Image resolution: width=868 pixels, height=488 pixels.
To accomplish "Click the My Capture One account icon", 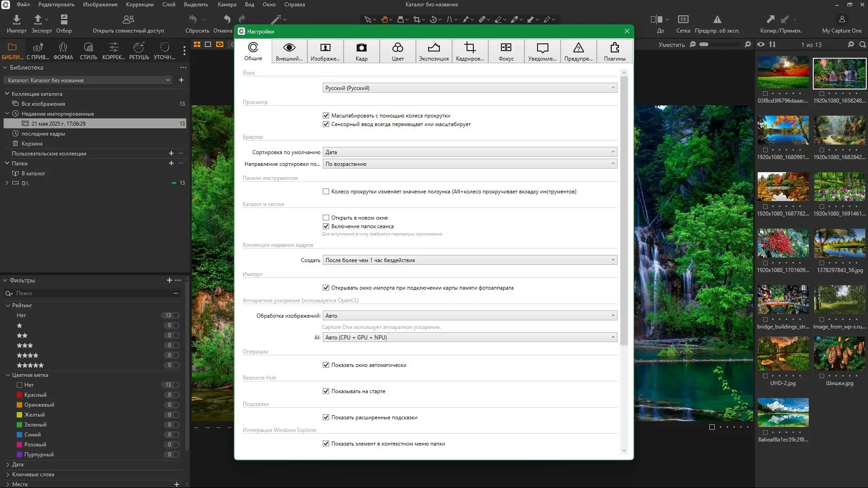I will coord(842,19).
